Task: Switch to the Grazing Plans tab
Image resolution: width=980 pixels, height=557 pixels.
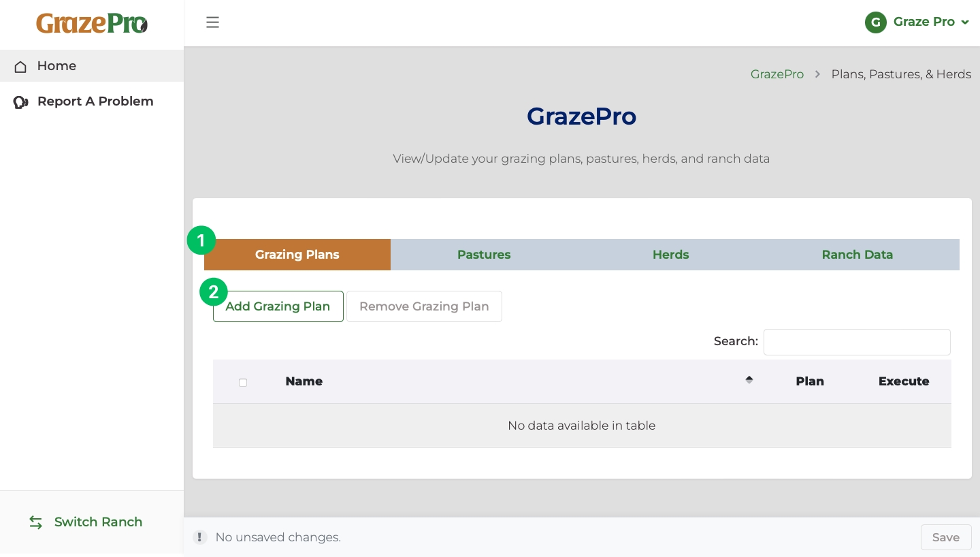Action: pos(297,255)
